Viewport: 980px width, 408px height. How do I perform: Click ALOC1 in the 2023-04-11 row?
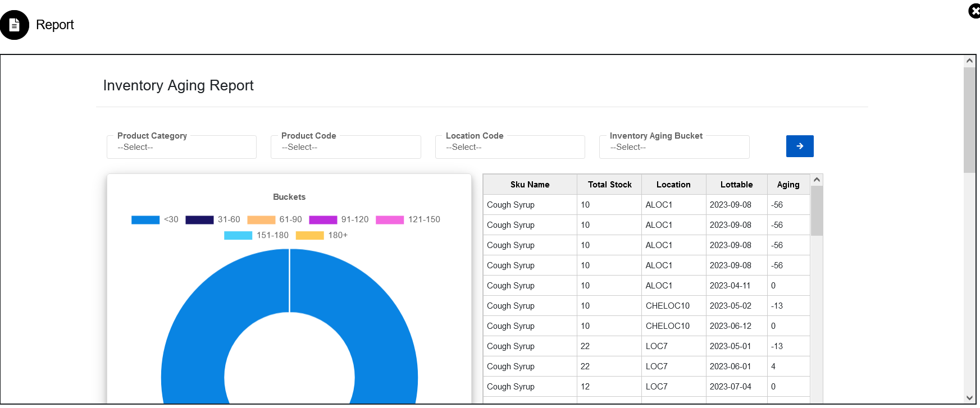click(673, 286)
